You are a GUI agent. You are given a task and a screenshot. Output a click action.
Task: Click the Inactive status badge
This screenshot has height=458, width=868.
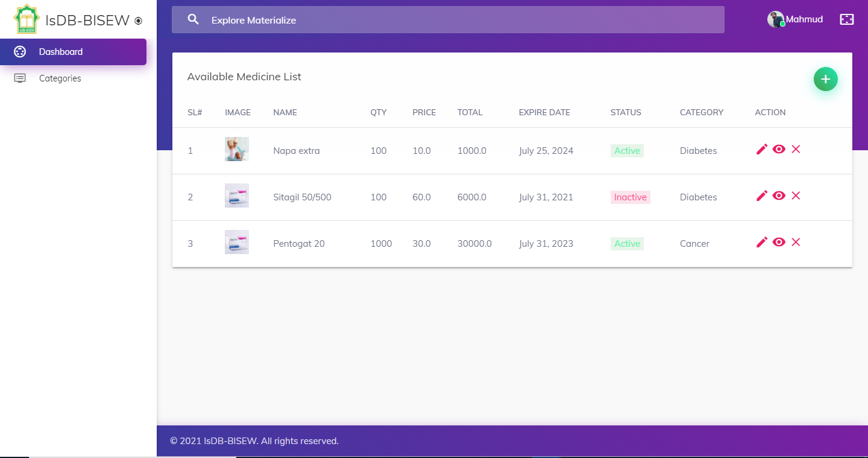631,197
